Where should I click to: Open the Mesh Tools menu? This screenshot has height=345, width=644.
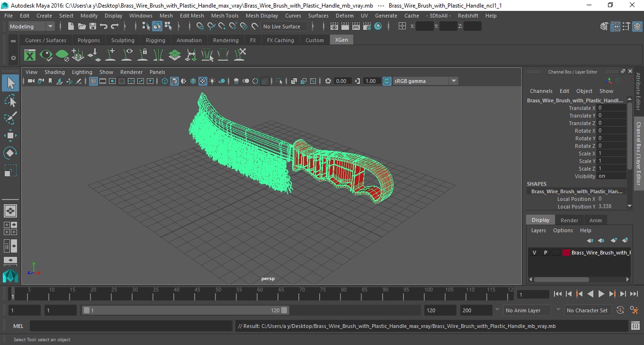pyautogui.click(x=225, y=16)
